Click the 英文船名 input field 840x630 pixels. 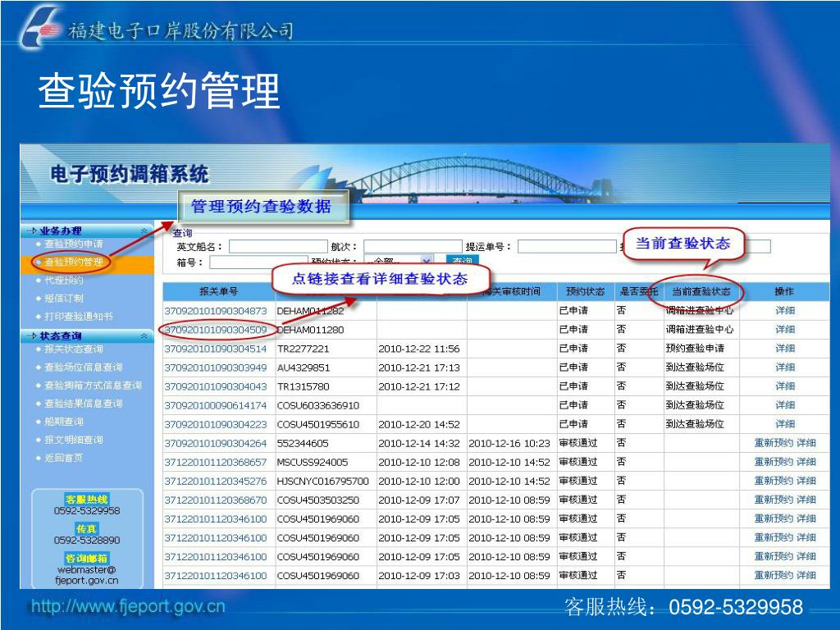(278, 246)
